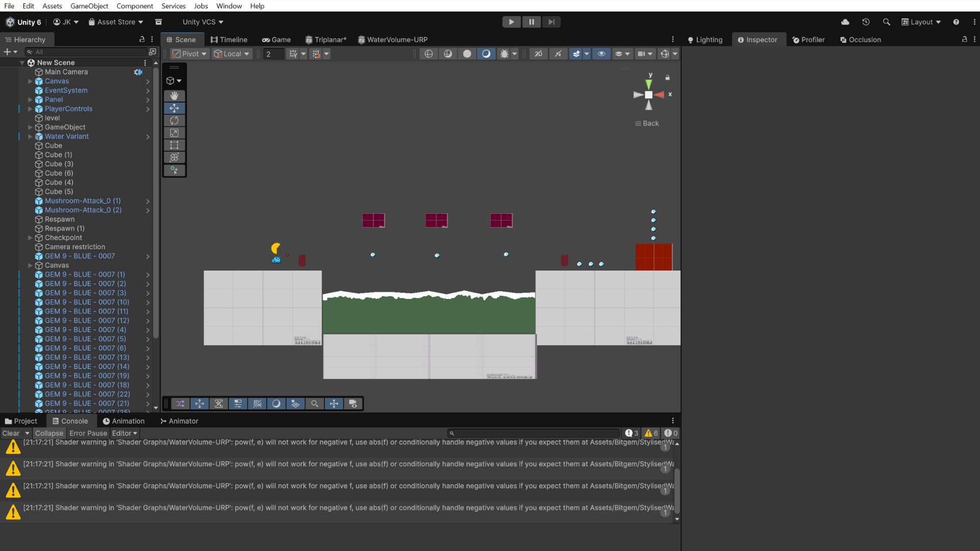Switch to the Game tab

point(276,40)
